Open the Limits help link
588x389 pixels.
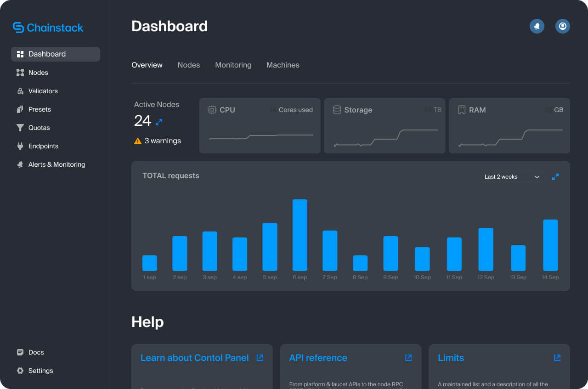[x=451, y=358]
